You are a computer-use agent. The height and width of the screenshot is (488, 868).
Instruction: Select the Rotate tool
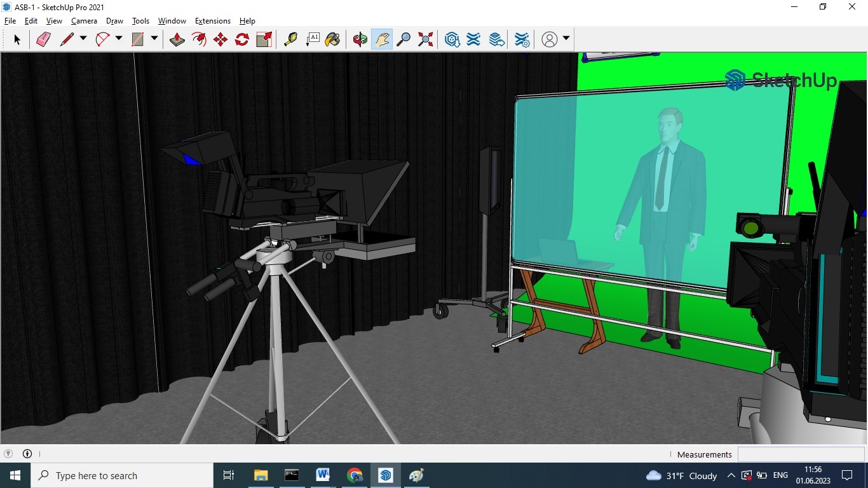[x=242, y=39]
